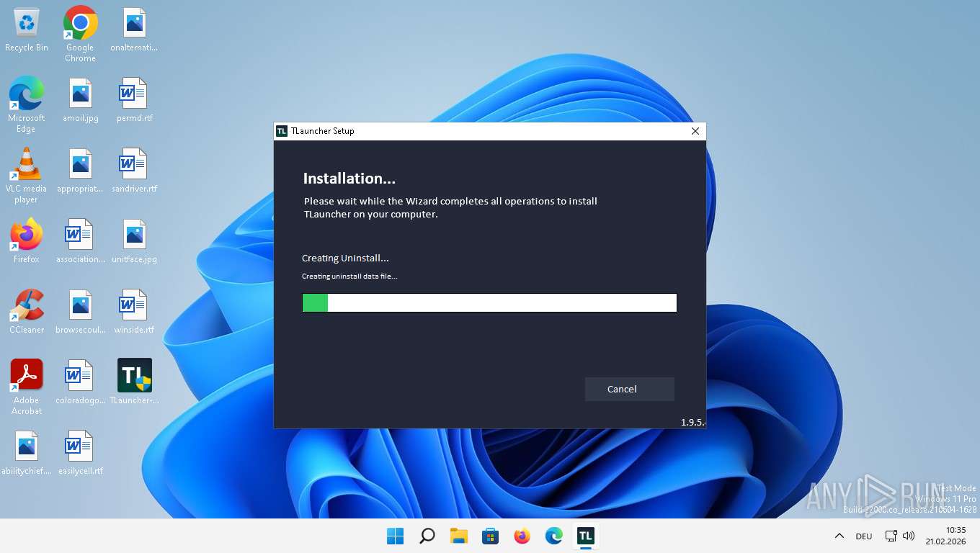
Task: Select the amoil.jpg file
Action: (81, 101)
